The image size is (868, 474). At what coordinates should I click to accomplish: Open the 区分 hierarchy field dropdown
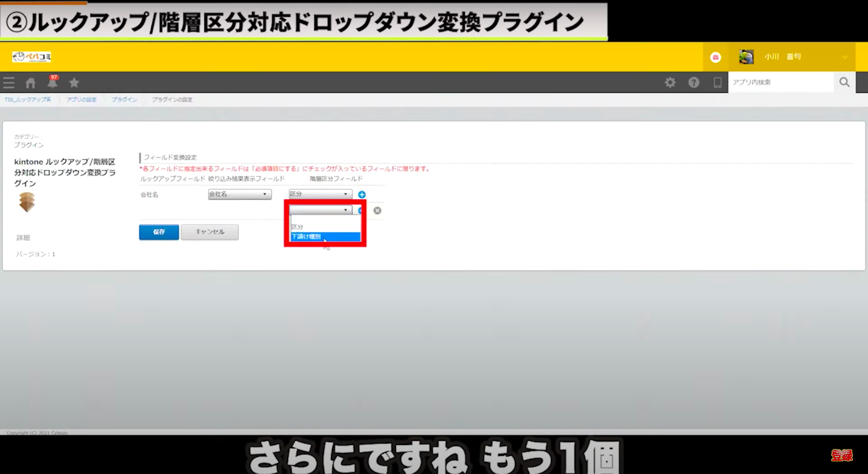[x=320, y=195]
